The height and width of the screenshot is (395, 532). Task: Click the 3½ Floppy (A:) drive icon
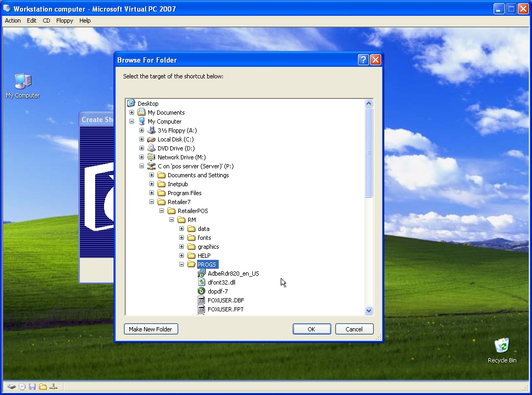click(151, 130)
